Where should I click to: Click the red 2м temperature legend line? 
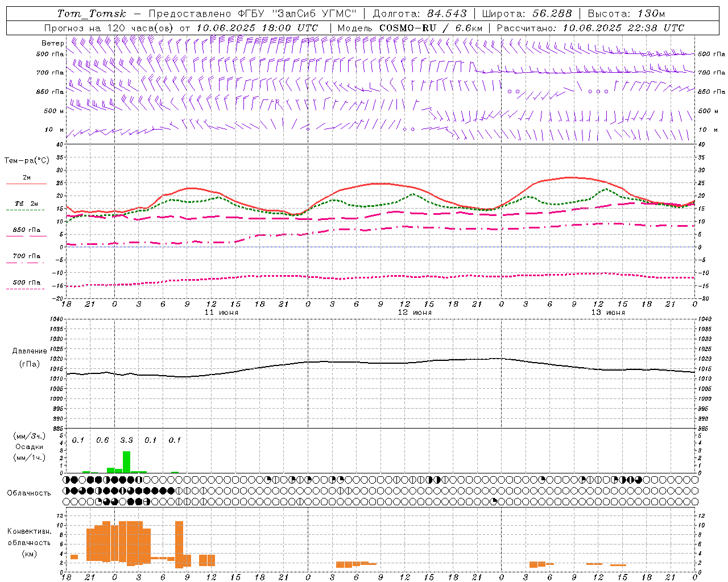tap(26, 184)
